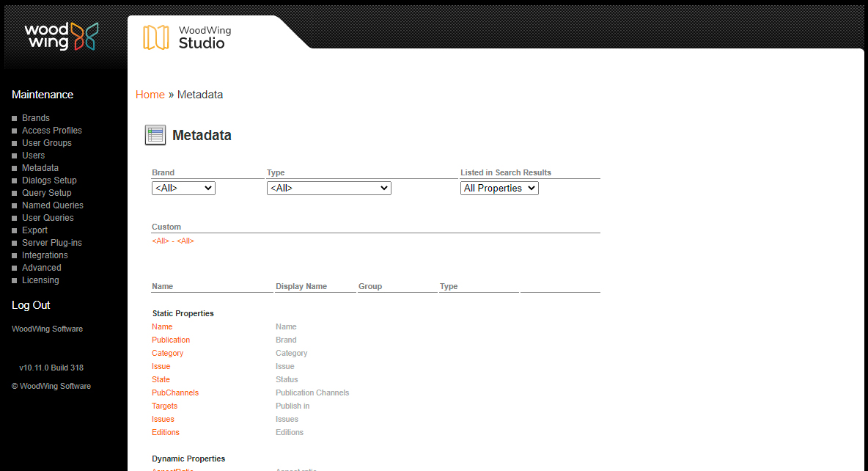868x471 pixels.
Task: Open the Editions property
Action: click(165, 432)
